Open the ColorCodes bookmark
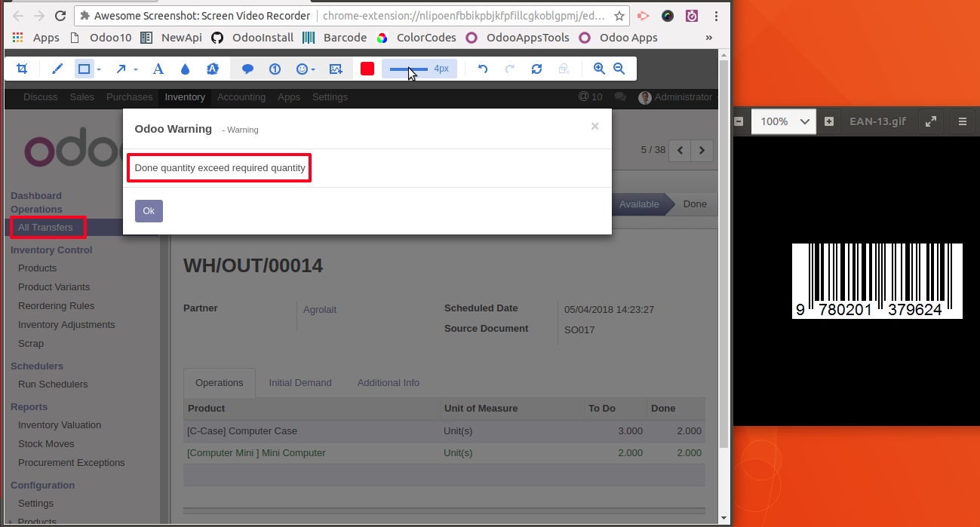The height and width of the screenshot is (527, 980). tap(416, 38)
